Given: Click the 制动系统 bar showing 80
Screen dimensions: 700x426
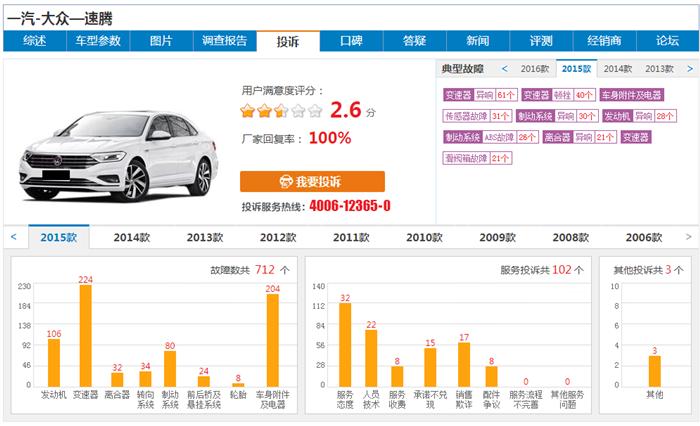Looking at the screenshot, I should (x=170, y=369).
